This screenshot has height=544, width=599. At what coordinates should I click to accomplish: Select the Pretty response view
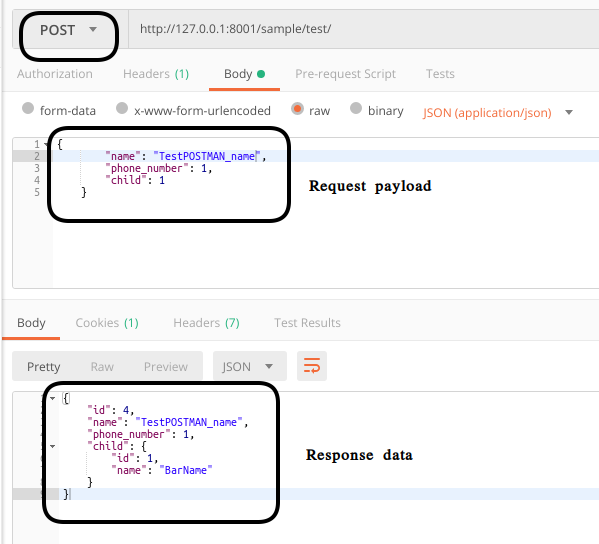click(x=44, y=367)
